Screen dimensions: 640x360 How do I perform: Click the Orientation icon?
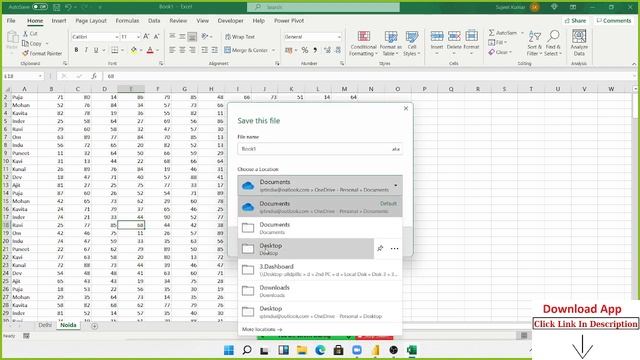pos(205,37)
